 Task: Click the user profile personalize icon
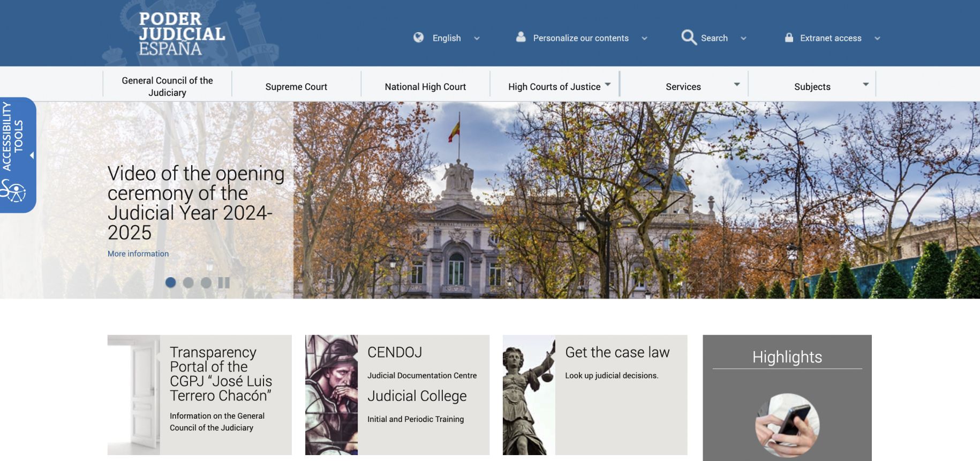click(521, 37)
